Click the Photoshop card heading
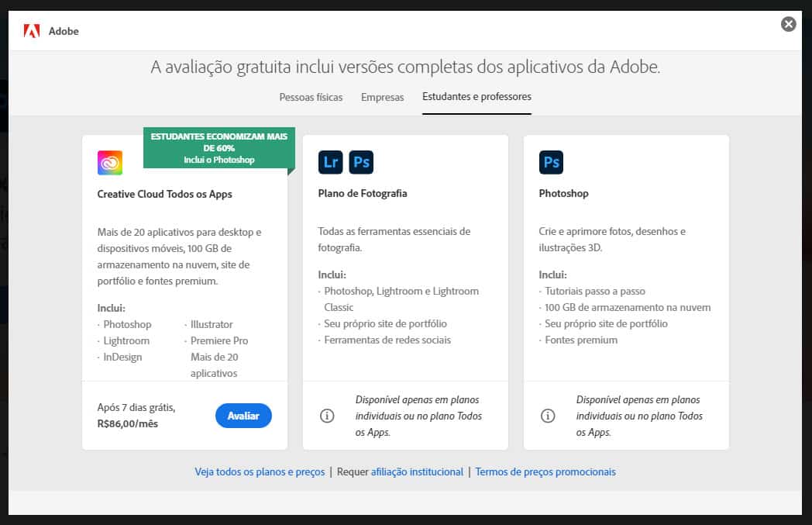The image size is (812, 525). pyautogui.click(x=563, y=193)
